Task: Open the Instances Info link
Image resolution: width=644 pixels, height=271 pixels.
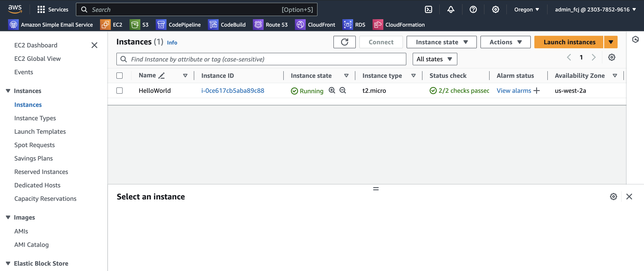Action: pyautogui.click(x=172, y=42)
